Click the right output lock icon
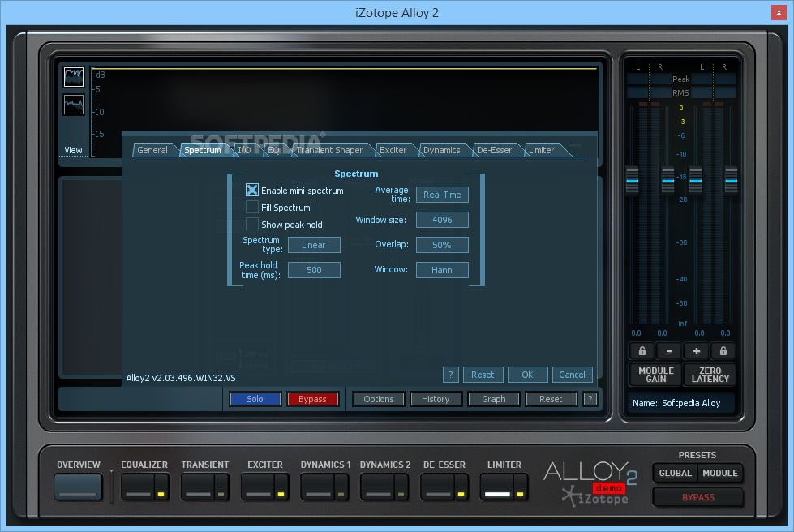 click(x=723, y=351)
